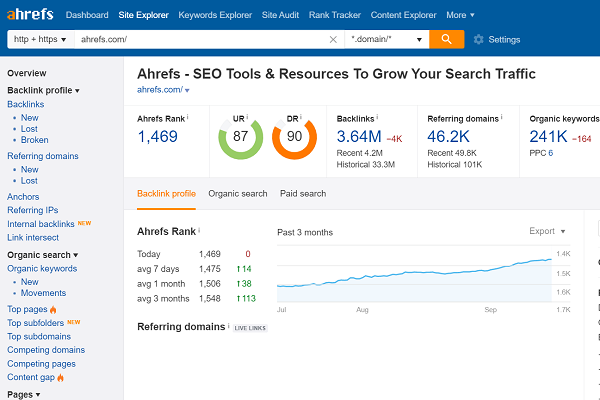The height and width of the screenshot is (400, 600).
Task: Open Anchors sidebar link
Action: pyautogui.click(x=23, y=196)
